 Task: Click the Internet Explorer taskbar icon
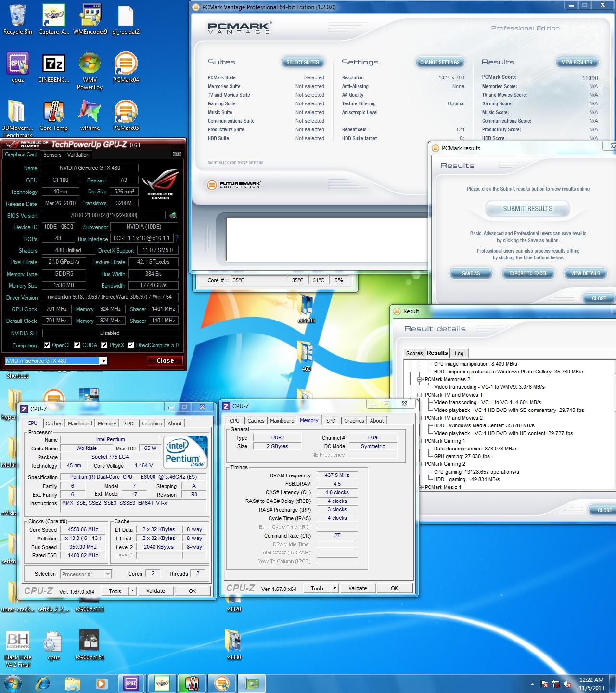pos(44,683)
